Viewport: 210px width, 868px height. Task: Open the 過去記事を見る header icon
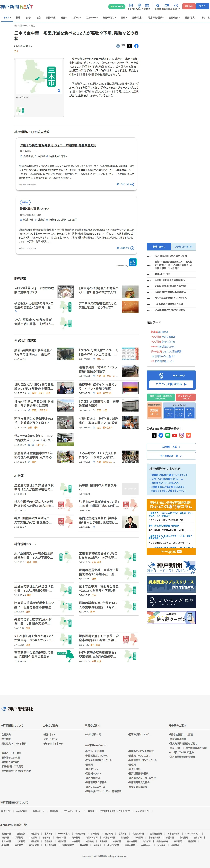click(x=167, y=6)
